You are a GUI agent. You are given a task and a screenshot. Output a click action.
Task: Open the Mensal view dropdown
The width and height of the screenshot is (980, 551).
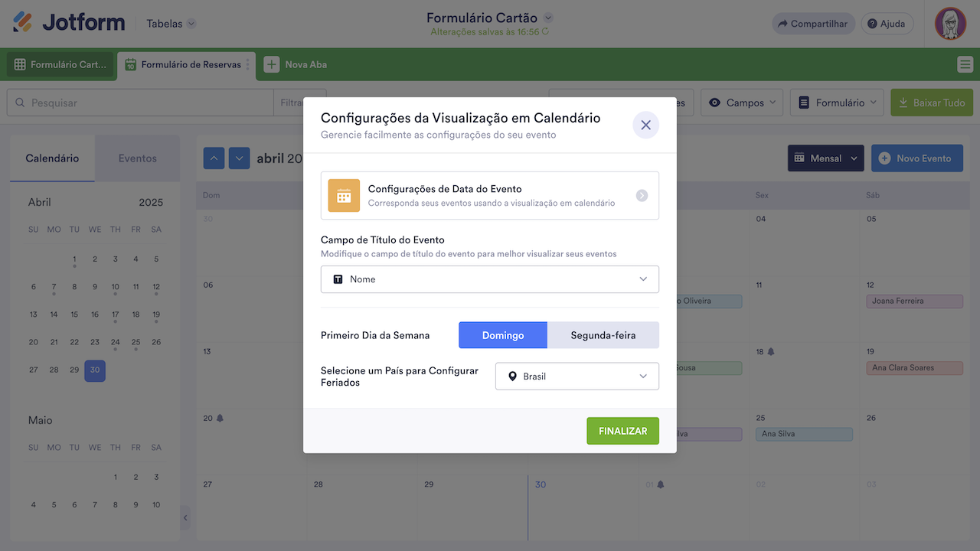[825, 158]
